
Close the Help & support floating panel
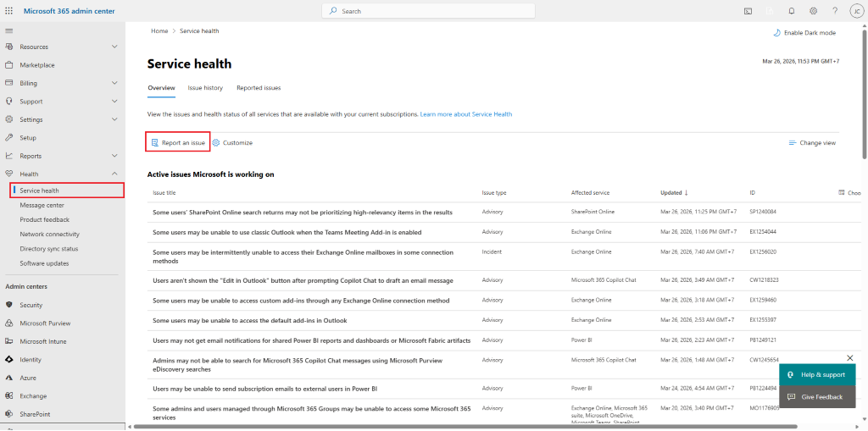(849, 358)
